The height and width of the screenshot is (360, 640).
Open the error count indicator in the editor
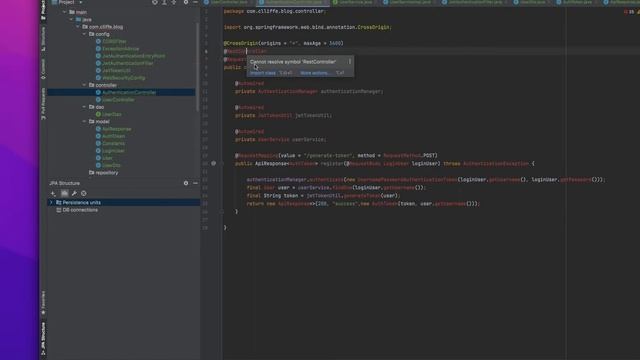[x=629, y=12]
